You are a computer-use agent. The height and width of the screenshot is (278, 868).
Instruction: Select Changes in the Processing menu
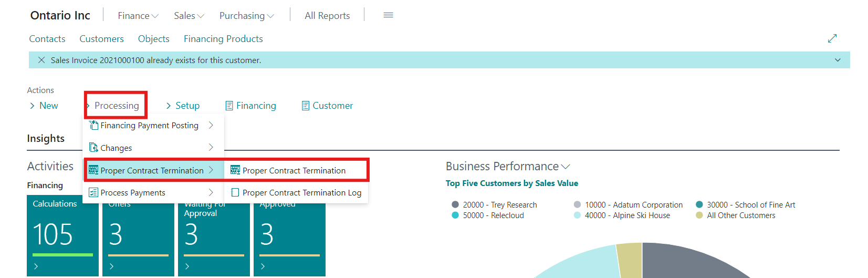point(116,148)
